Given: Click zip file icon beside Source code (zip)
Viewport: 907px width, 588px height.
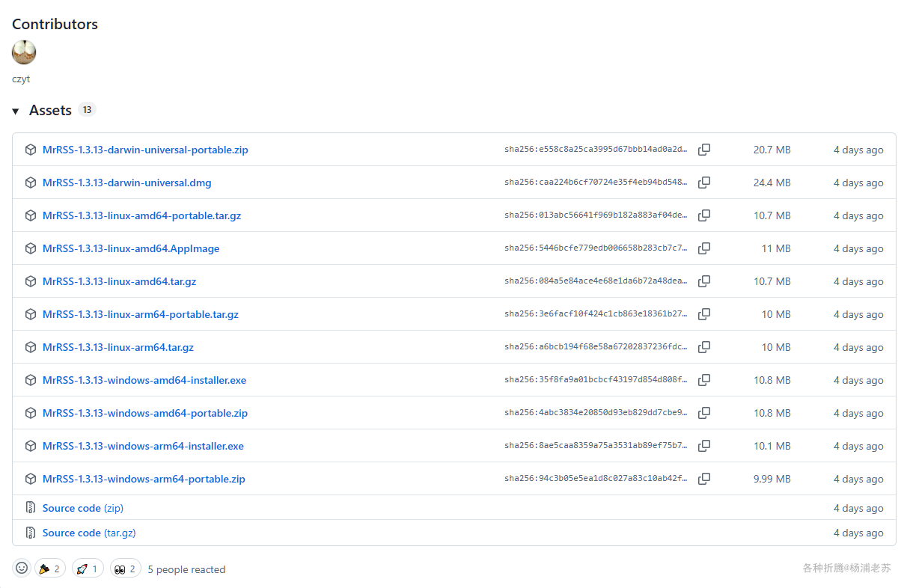Looking at the screenshot, I should point(31,508).
